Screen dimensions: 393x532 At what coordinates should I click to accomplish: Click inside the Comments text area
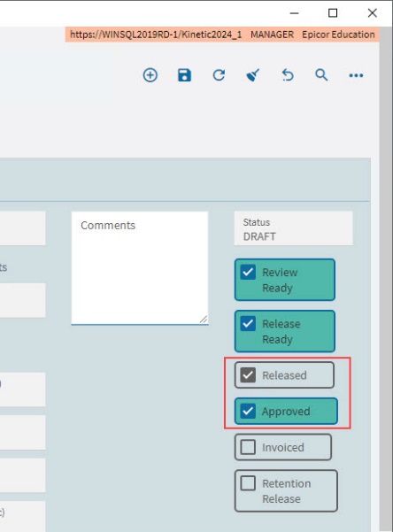point(140,268)
